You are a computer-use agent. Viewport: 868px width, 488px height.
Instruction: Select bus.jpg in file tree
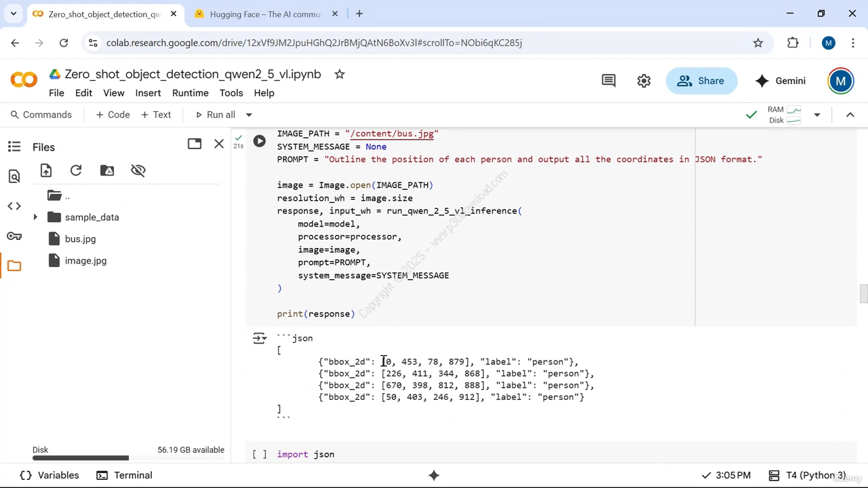[x=80, y=239]
